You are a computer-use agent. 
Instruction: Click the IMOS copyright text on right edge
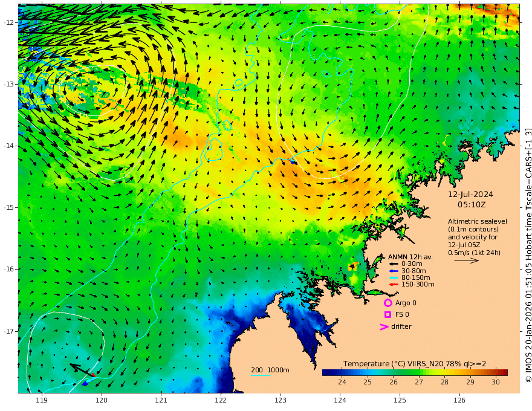coord(528,255)
